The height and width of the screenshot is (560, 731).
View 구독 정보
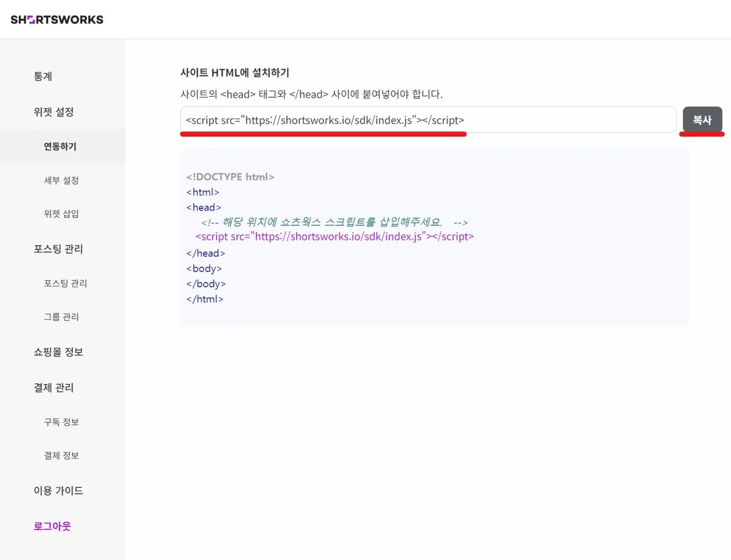point(62,422)
